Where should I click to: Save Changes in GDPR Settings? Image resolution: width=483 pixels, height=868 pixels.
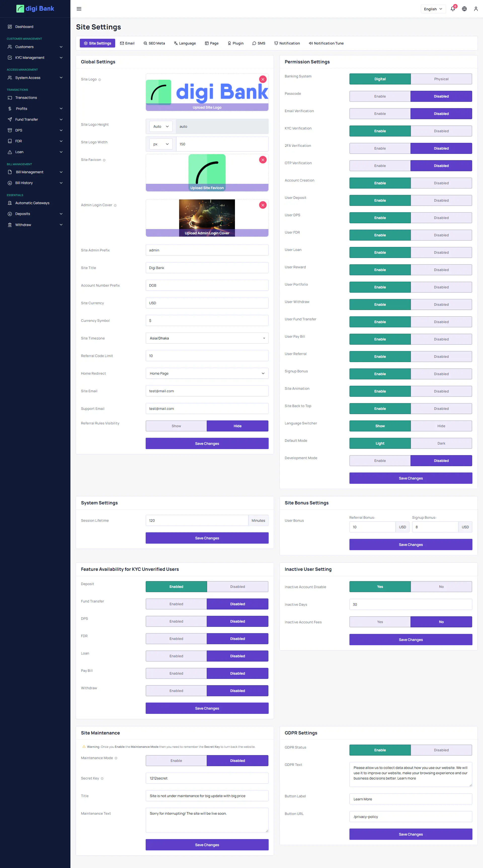coord(410,834)
